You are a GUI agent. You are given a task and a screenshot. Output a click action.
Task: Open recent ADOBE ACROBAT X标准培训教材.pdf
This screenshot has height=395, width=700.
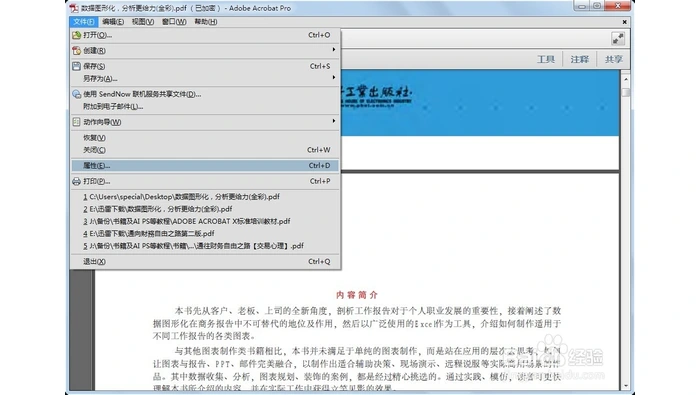pos(205,221)
